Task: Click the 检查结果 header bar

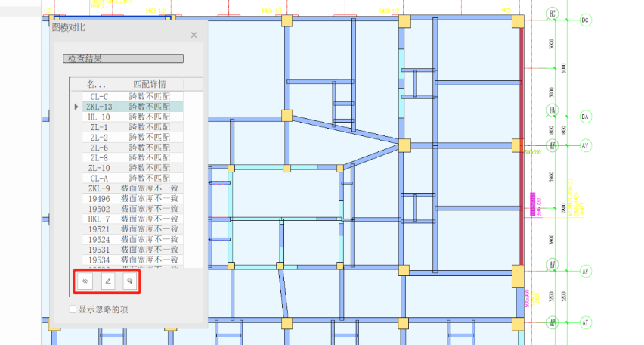Action: point(123,59)
